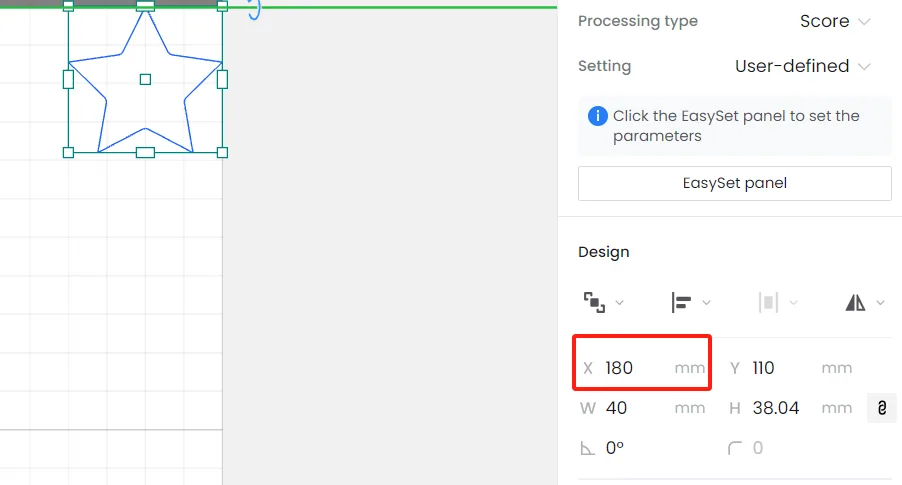The image size is (902, 485).
Task: Click the height field showing 38.04
Action: [790, 408]
